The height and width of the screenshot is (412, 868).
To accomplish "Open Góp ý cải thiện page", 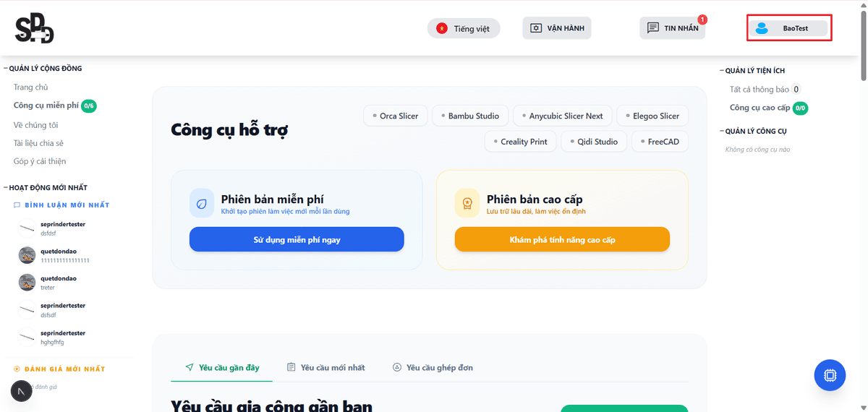I will click(40, 161).
